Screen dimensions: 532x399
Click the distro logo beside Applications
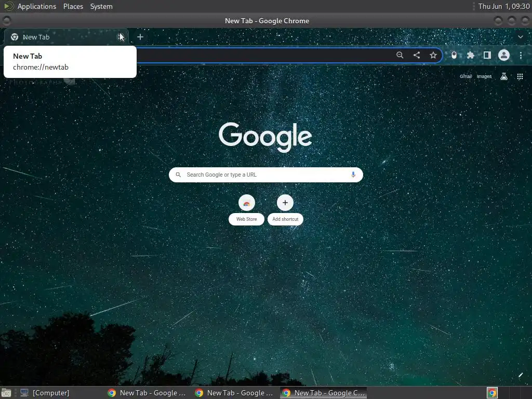[8, 6]
